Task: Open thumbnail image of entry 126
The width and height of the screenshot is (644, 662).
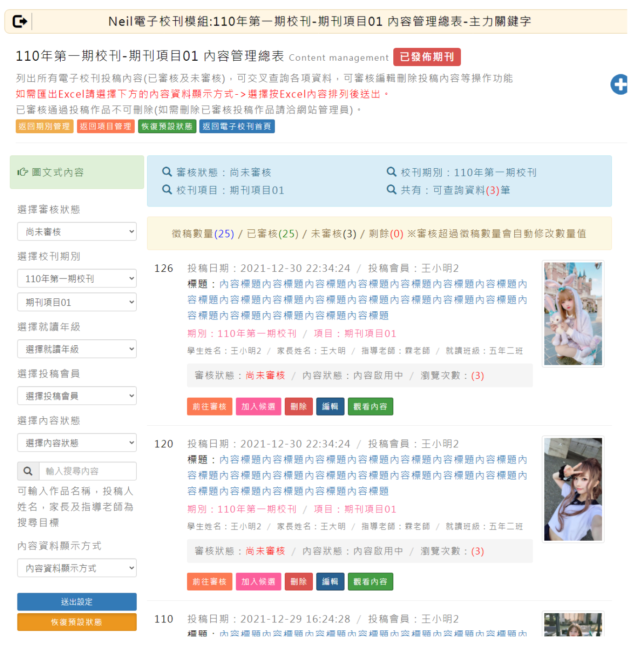Action: [573, 314]
